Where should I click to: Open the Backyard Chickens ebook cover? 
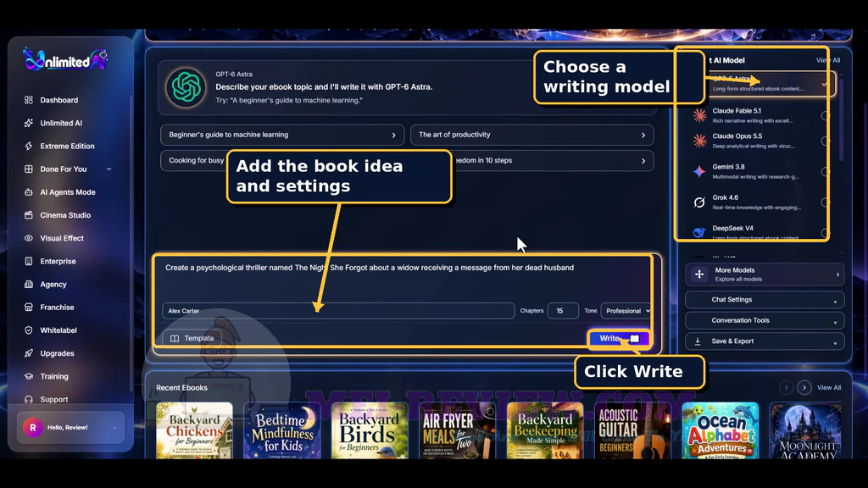tap(194, 430)
